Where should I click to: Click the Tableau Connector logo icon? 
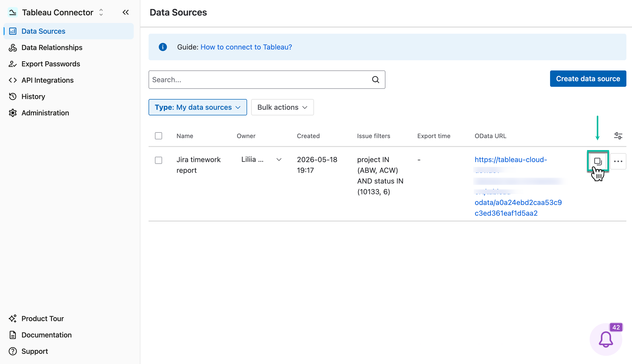[x=13, y=12]
